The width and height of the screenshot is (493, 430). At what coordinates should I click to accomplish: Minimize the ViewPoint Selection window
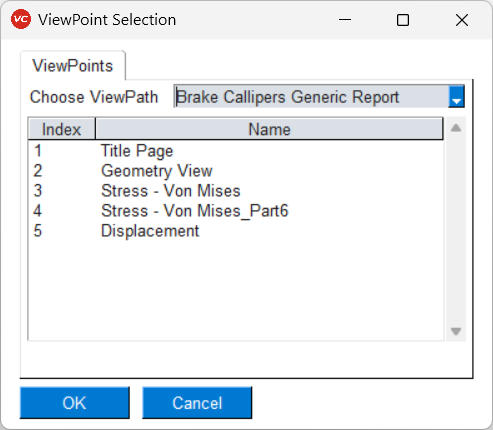pyautogui.click(x=345, y=20)
